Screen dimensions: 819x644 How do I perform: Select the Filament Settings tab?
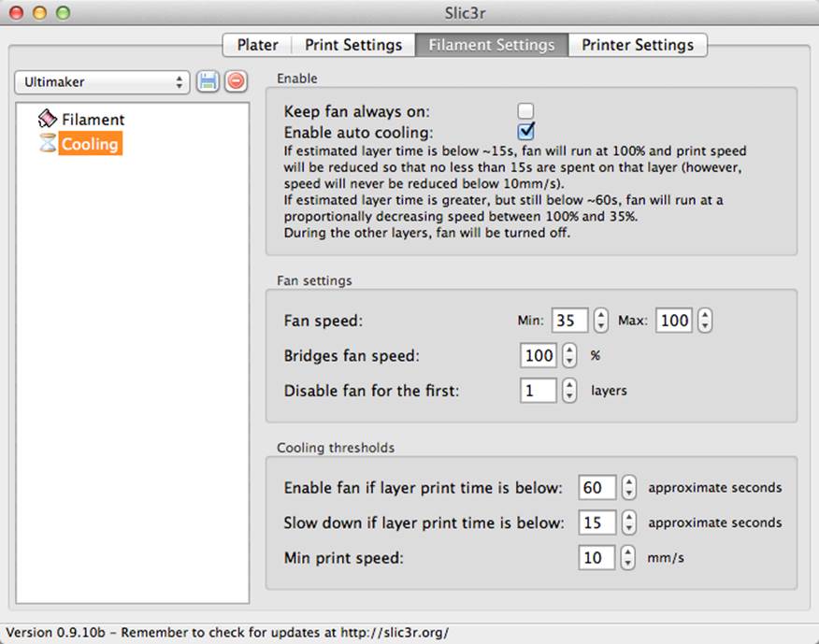[492, 45]
